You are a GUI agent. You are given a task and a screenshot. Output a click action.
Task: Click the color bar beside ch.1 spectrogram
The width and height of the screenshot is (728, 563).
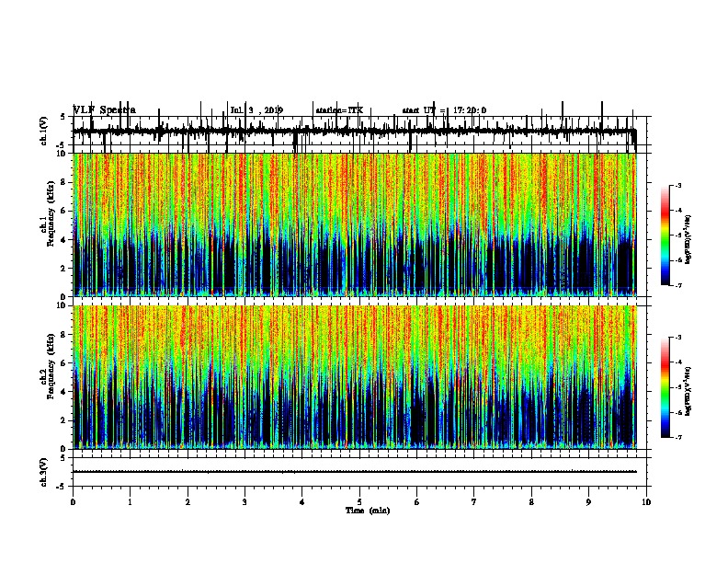pos(665,236)
